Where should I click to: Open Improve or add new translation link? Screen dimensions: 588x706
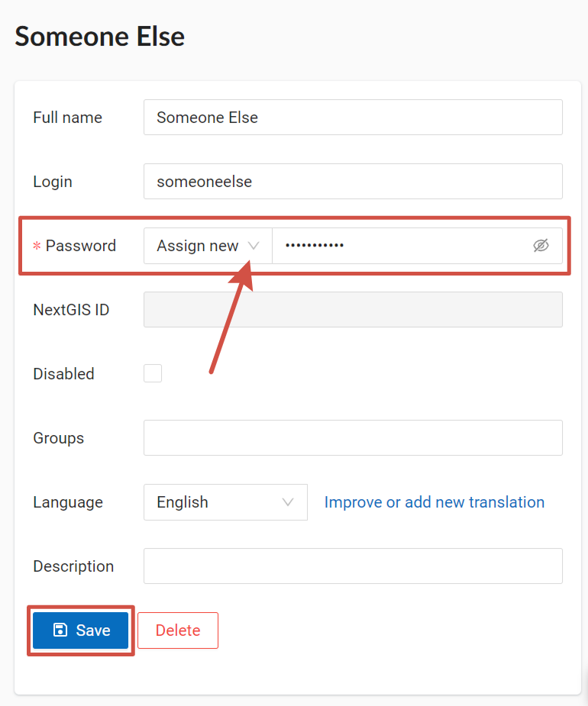[435, 502]
